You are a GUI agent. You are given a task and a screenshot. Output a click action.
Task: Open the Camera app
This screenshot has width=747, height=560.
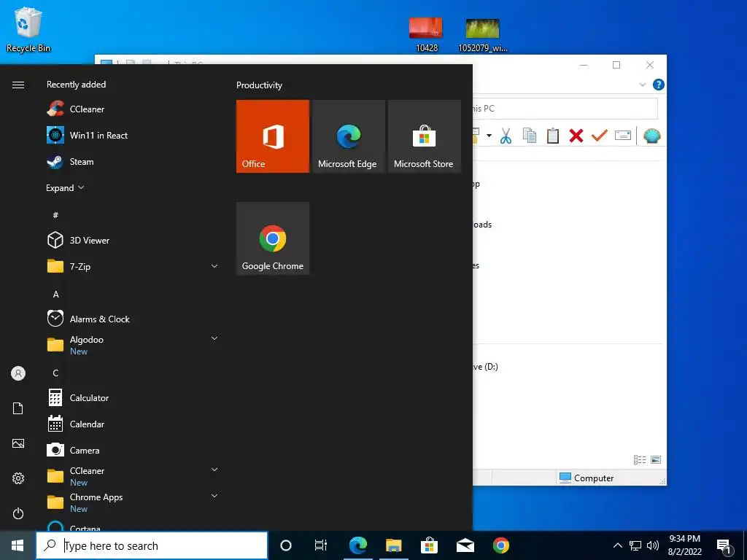(x=133, y=451)
